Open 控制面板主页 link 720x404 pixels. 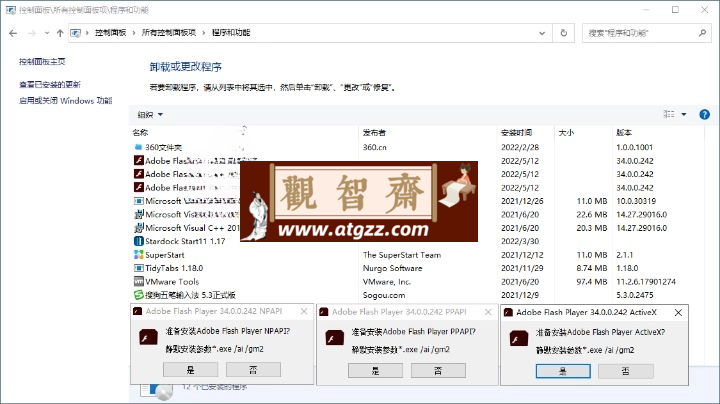(x=42, y=62)
